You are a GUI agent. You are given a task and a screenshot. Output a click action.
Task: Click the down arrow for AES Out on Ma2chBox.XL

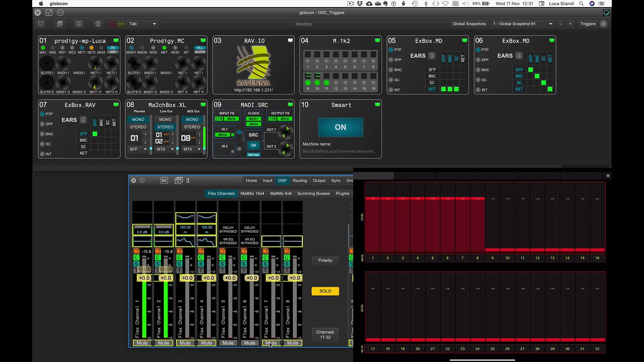tap(199, 142)
